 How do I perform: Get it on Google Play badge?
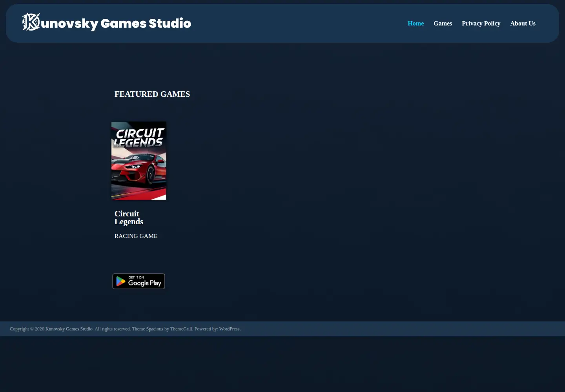tap(139, 281)
